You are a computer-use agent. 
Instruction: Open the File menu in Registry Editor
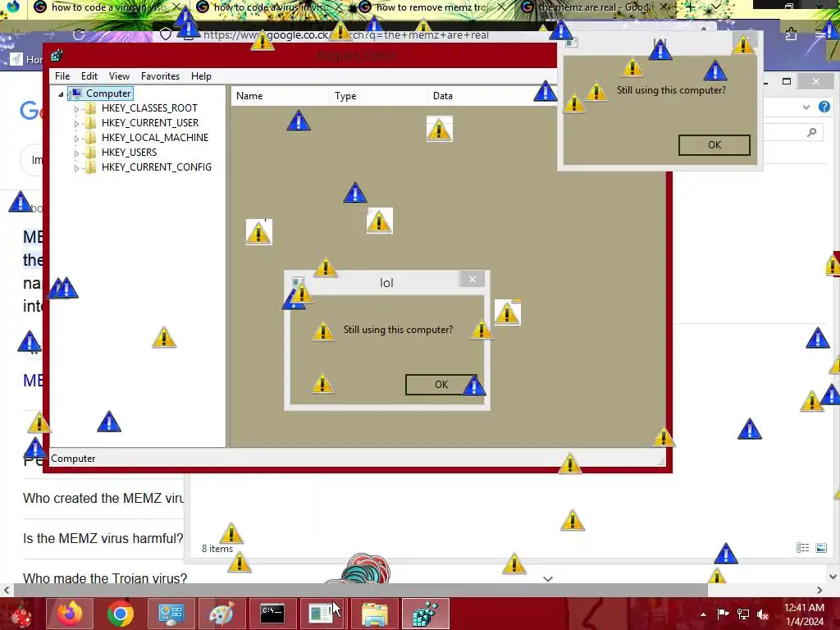point(62,76)
